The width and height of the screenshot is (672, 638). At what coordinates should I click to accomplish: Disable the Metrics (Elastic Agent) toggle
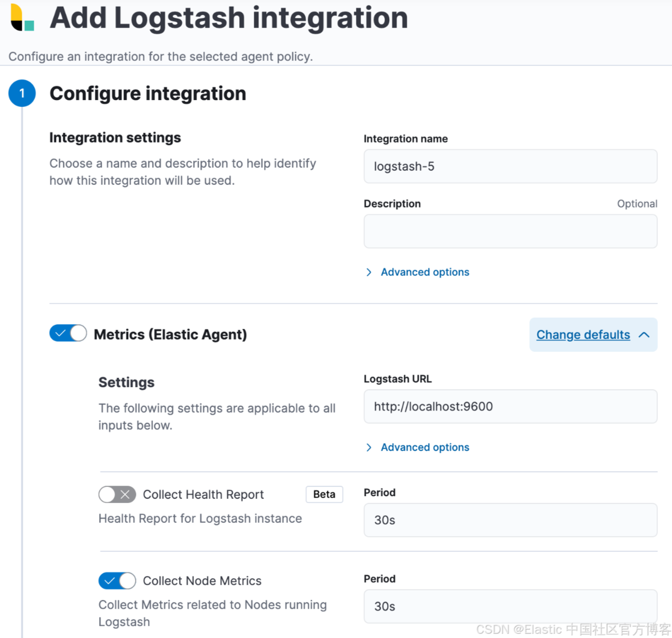pyautogui.click(x=68, y=333)
